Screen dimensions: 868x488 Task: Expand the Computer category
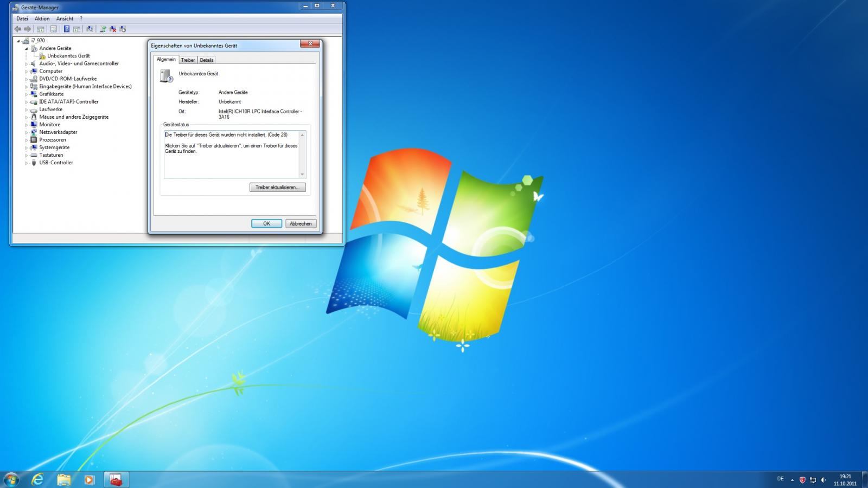tap(26, 71)
